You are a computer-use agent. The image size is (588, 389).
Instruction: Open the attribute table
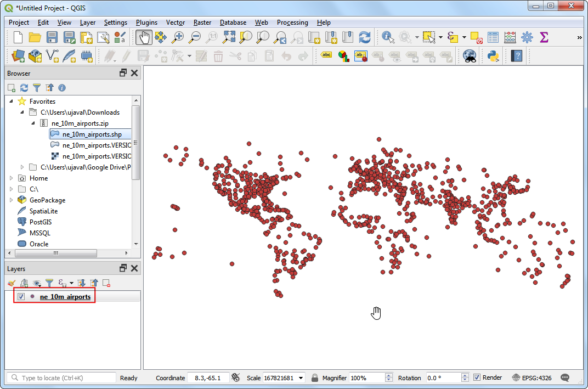coord(493,37)
